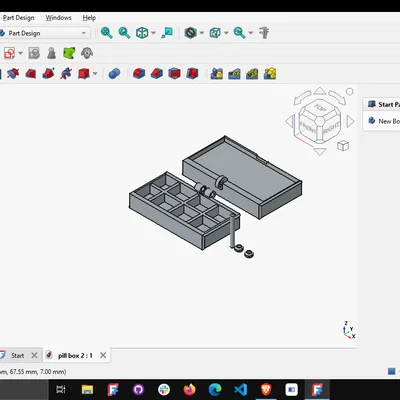This screenshot has width=400, height=400.
Task: Click the teal boxed-cube view icon
Action: 215,33
